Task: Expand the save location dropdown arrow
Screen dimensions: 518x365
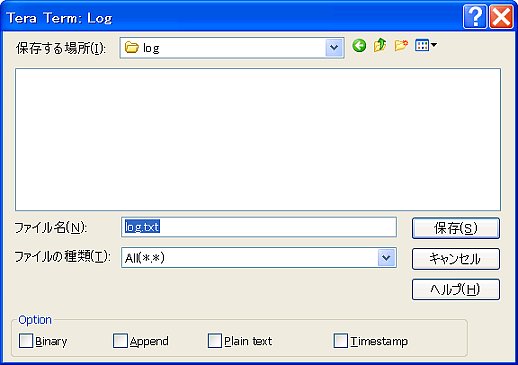Action: pyautogui.click(x=334, y=48)
